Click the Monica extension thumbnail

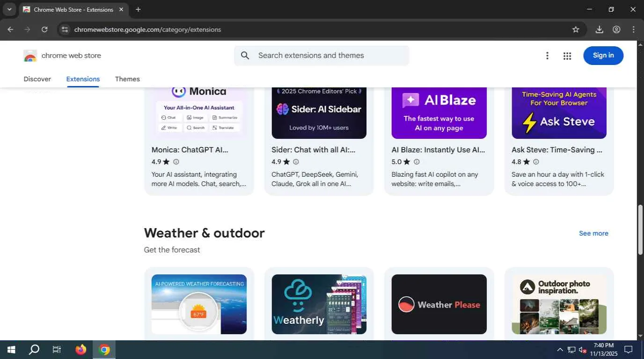199,113
